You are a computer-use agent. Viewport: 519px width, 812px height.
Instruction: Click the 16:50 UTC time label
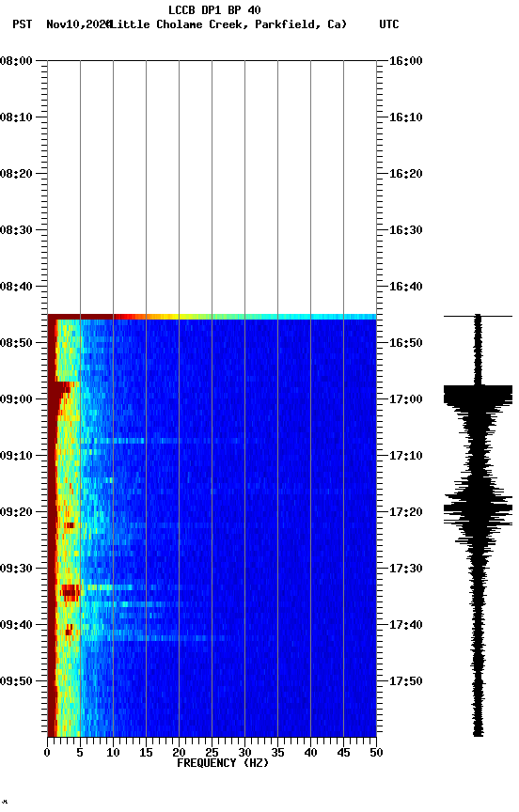pyautogui.click(x=406, y=343)
